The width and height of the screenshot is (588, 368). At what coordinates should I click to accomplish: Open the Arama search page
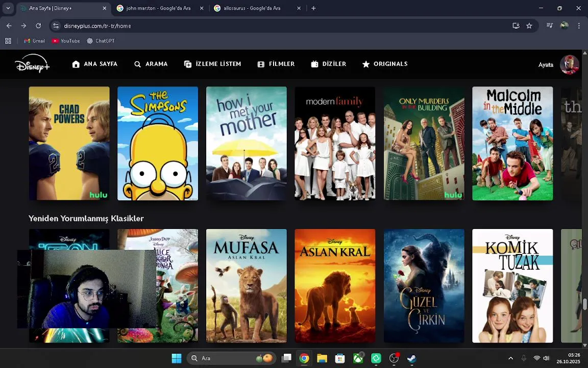tap(151, 64)
